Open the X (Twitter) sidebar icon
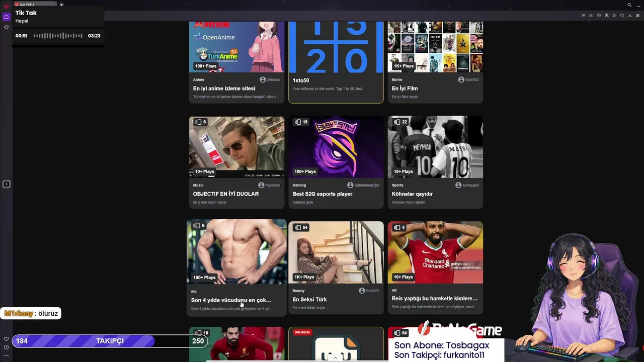Viewport: 644px width, 362px height. coord(6,185)
